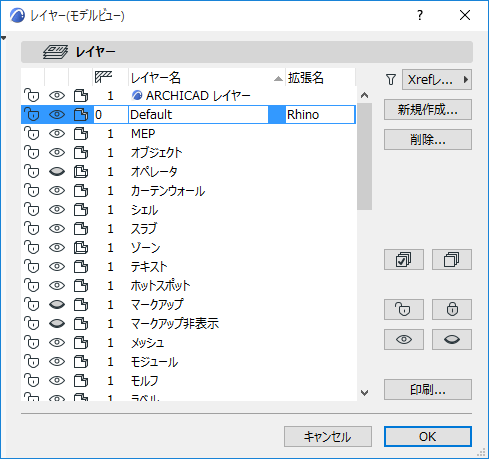Click the lock icon on MEP row
The width and height of the screenshot is (489, 459).
32,134
